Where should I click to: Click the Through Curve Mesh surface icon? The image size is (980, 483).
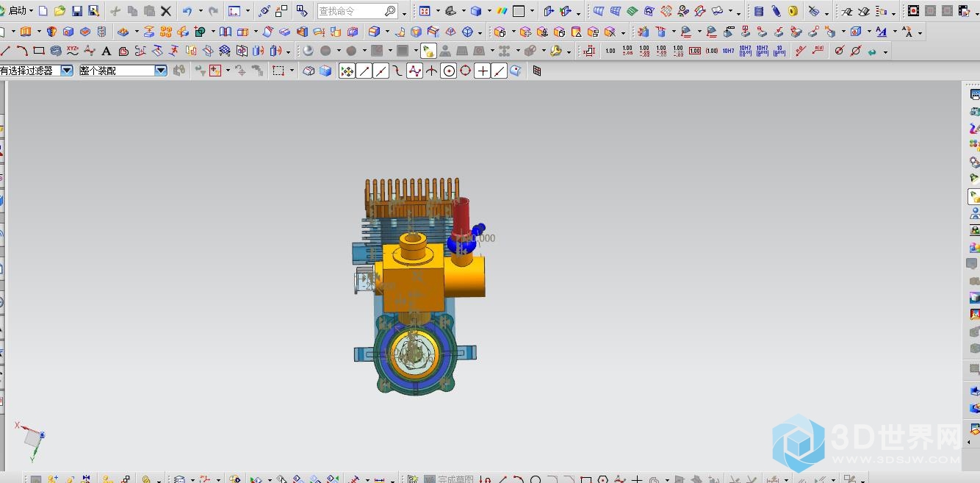tap(615, 11)
